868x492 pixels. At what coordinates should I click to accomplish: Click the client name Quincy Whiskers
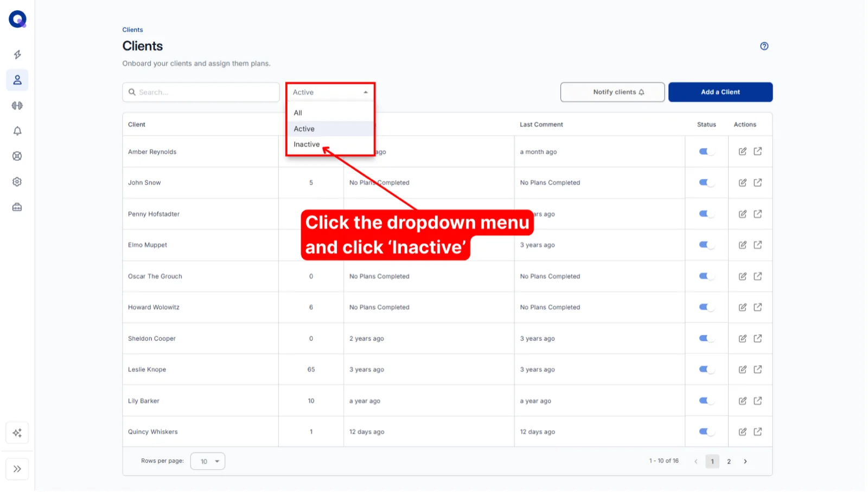pos(153,432)
